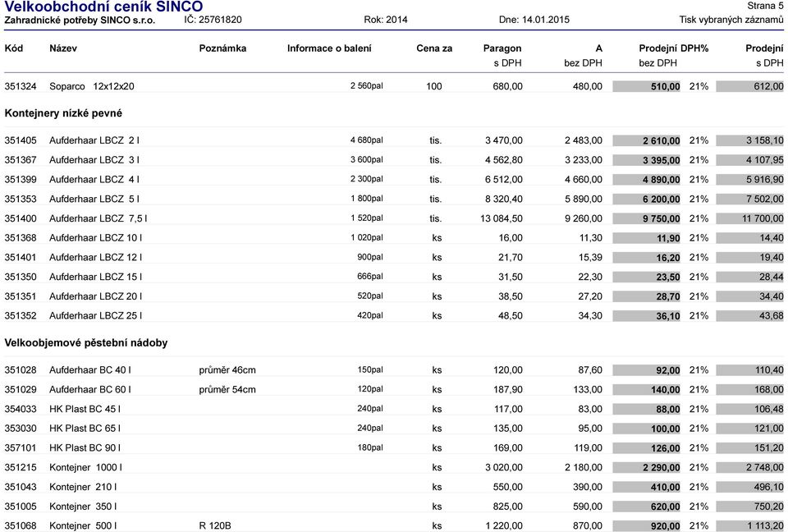Click 'Informace o balení' column header
Viewport: 788px width, 532px height.
click(x=329, y=48)
